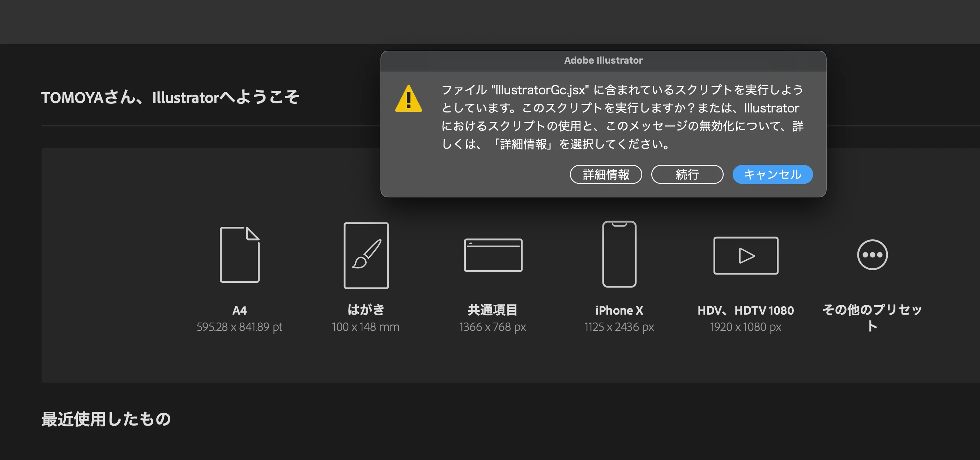Click the iPhone X label text
The image size is (980, 460).
point(619,310)
